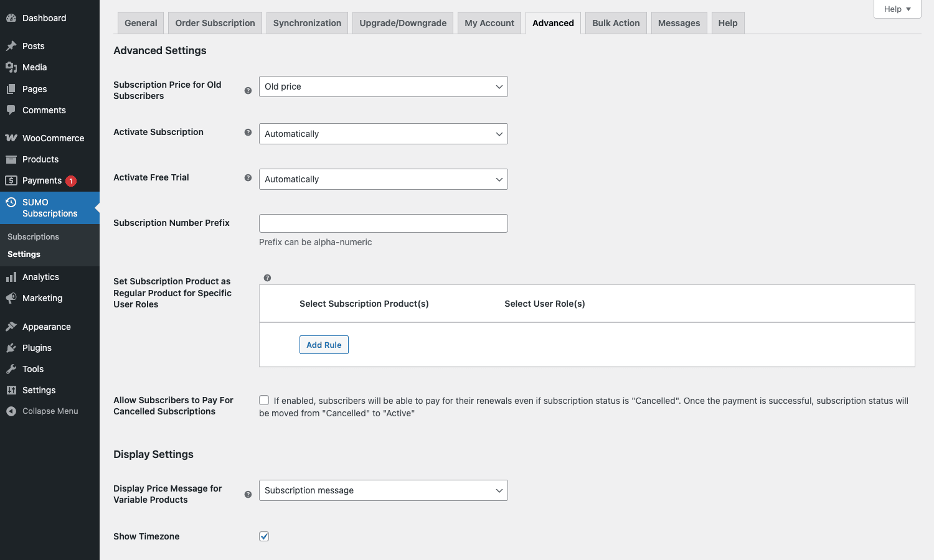This screenshot has height=560, width=934.
Task: Open the Plugins menu label
Action: click(37, 348)
